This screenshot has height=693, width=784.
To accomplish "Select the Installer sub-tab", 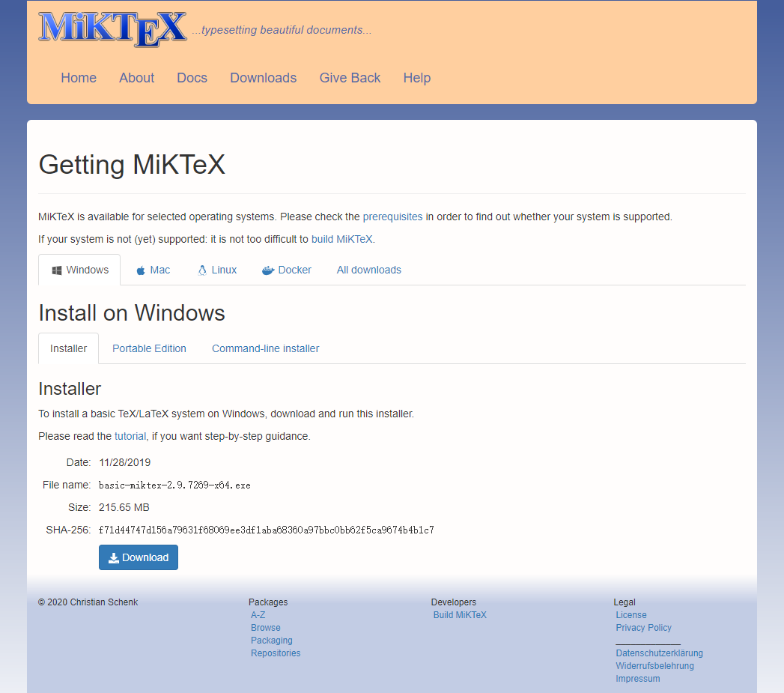I will point(68,349).
